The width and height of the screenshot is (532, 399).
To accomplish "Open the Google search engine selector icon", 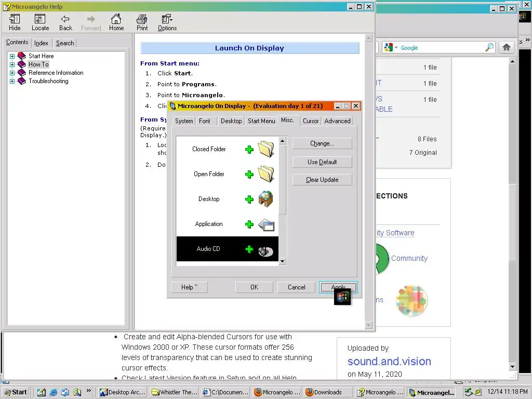I will click(390, 47).
